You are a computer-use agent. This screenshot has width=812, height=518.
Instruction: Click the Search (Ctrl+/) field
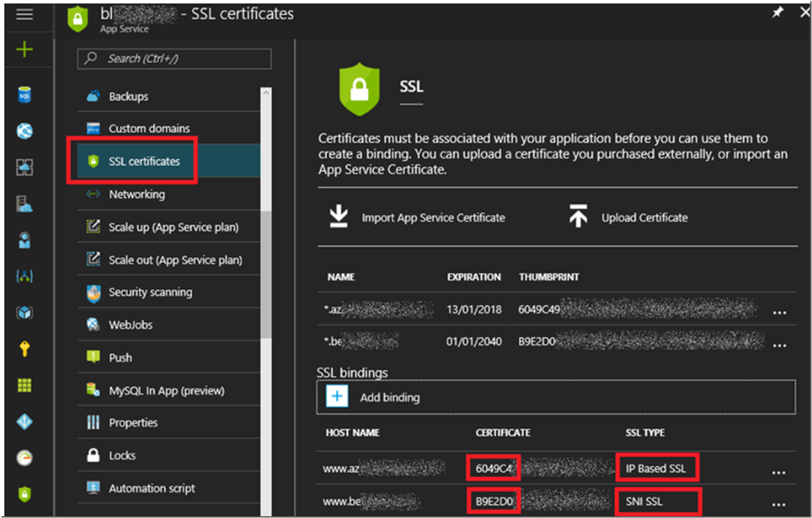click(175, 59)
